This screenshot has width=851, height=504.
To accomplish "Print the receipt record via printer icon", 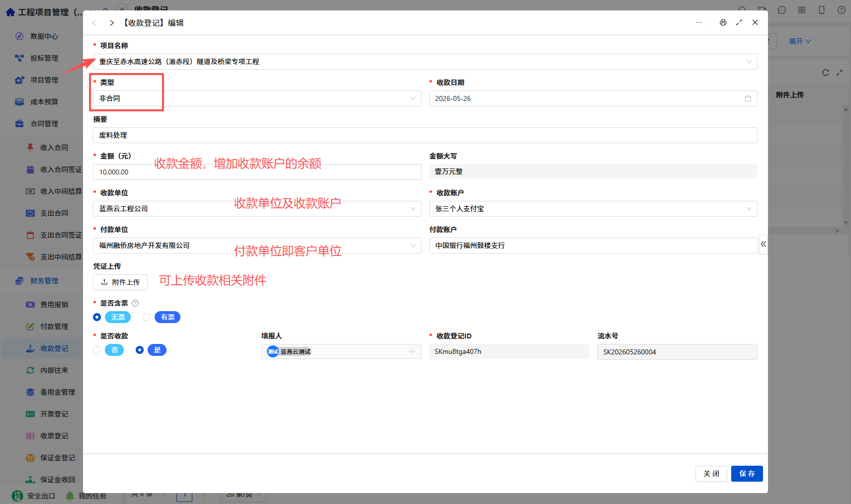I will pos(723,22).
